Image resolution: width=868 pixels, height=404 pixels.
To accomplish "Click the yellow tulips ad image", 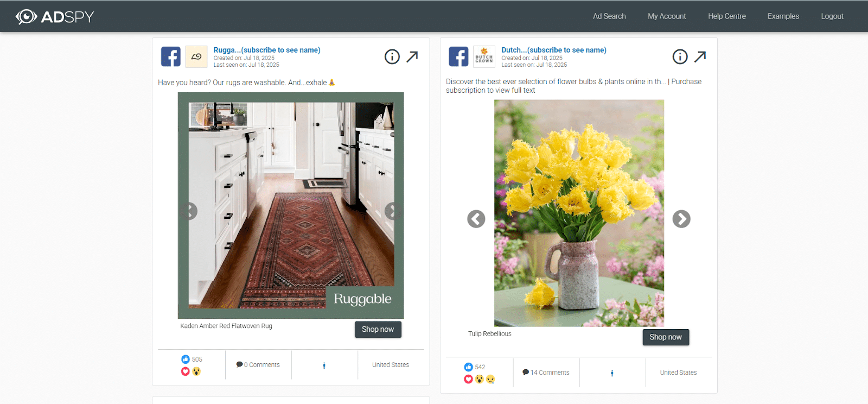I will tap(579, 213).
